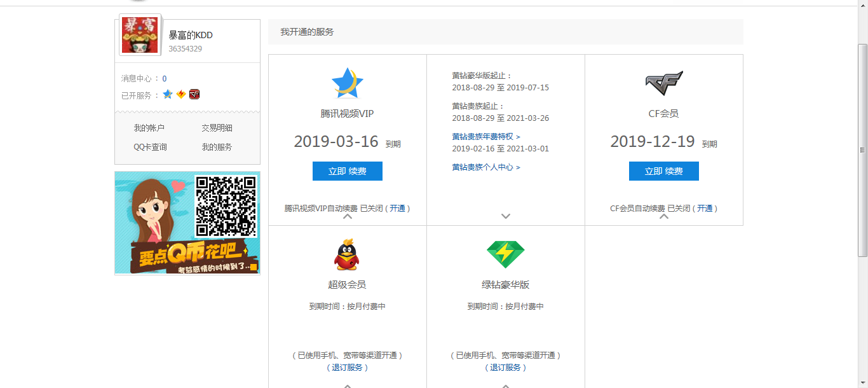The height and width of the screenshot is (388, 868).
Task: Click the Tencent Video star icon in 已开服务
Action: click(x=168, y=94)
